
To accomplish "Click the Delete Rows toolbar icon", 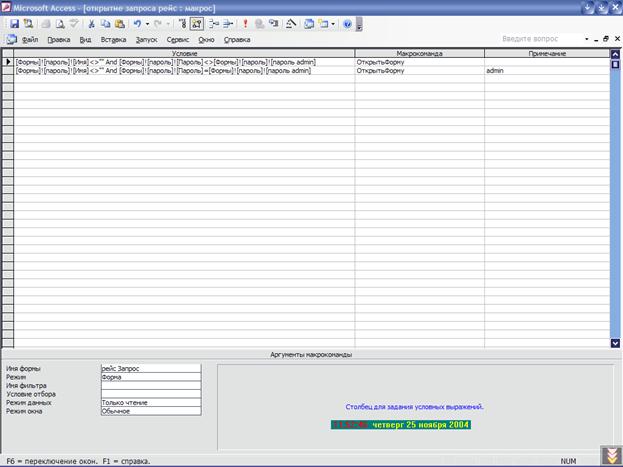I will tap(228, 23).
